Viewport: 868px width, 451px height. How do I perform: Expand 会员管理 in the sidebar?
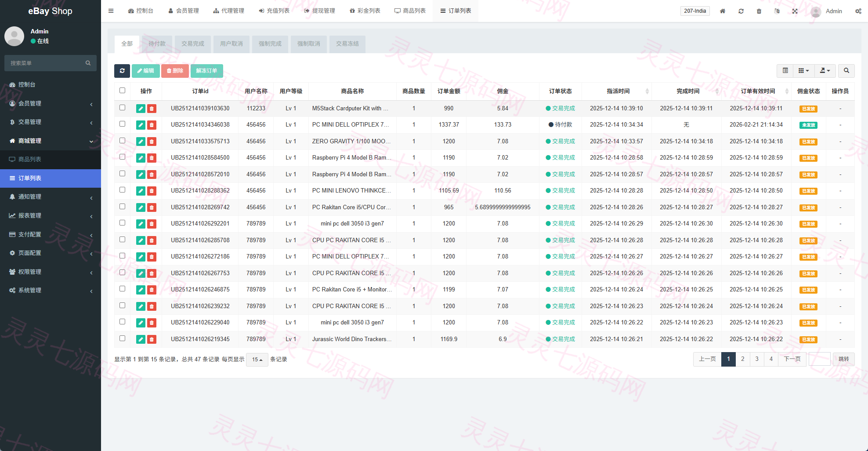tap(51, 103)
